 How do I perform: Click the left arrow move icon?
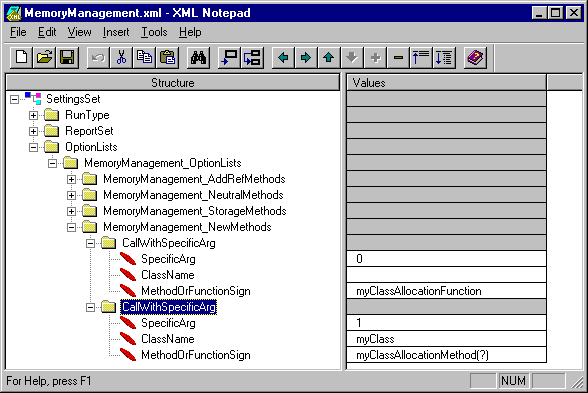[284, 58]
